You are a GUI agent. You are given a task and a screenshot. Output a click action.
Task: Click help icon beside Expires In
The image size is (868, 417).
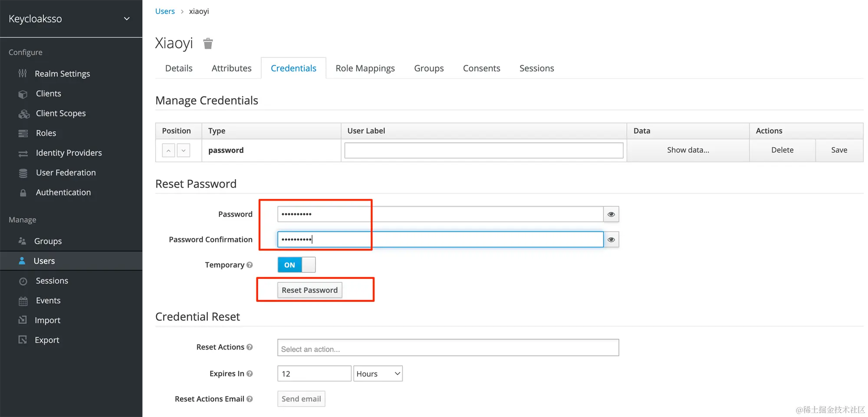coord(250,374)
